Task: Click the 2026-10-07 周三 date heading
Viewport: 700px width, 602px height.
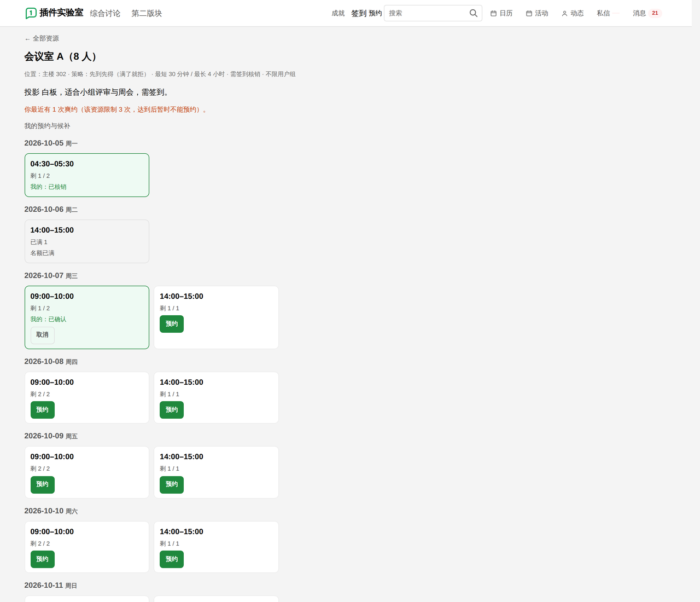Action: pos(51,276)
